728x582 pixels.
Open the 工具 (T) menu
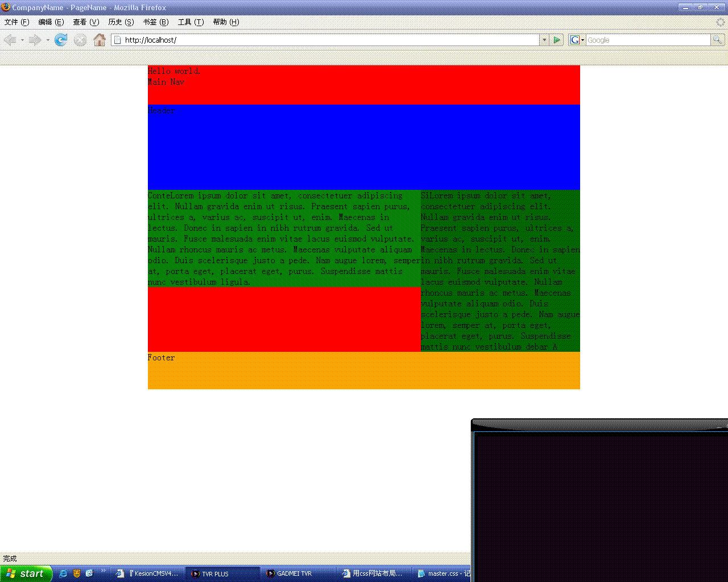pyautogui.click(x=191, y=22)
